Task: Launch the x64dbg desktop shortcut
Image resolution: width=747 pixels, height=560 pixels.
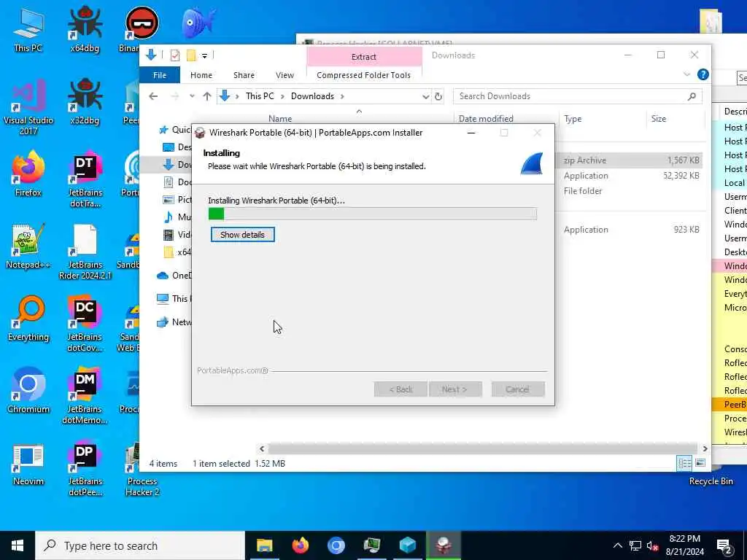Action: click(x=85, y=29)
